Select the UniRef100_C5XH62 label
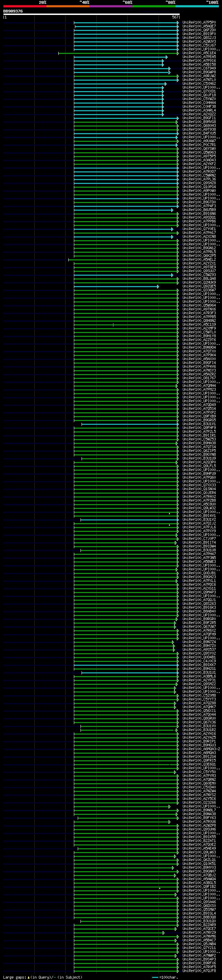 click(199, 84)
